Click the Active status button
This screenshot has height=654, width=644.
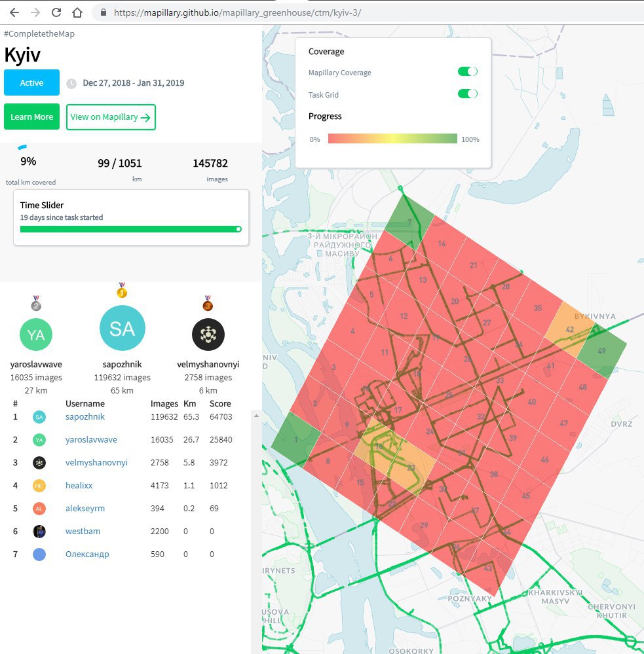pos(31,82)
